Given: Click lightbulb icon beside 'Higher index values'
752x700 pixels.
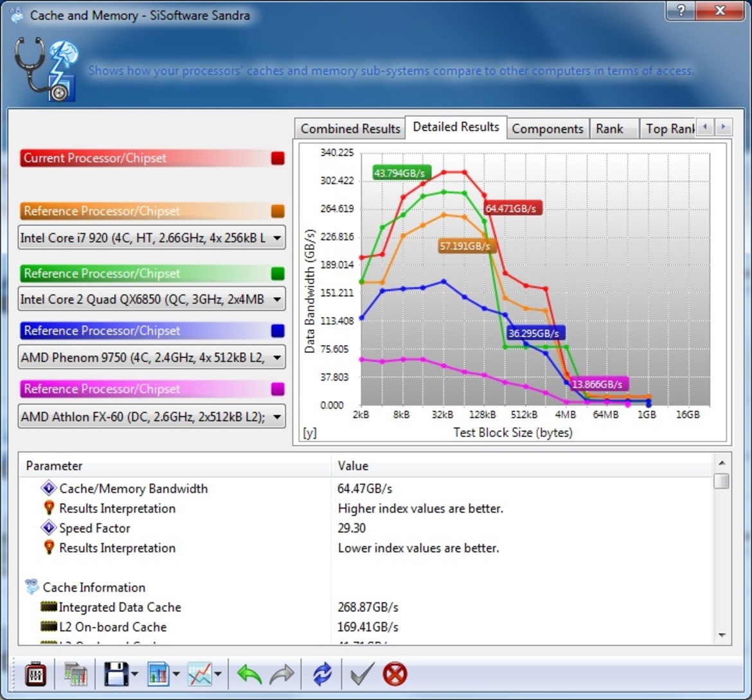Looking at the screenshot, I should 48,508.
